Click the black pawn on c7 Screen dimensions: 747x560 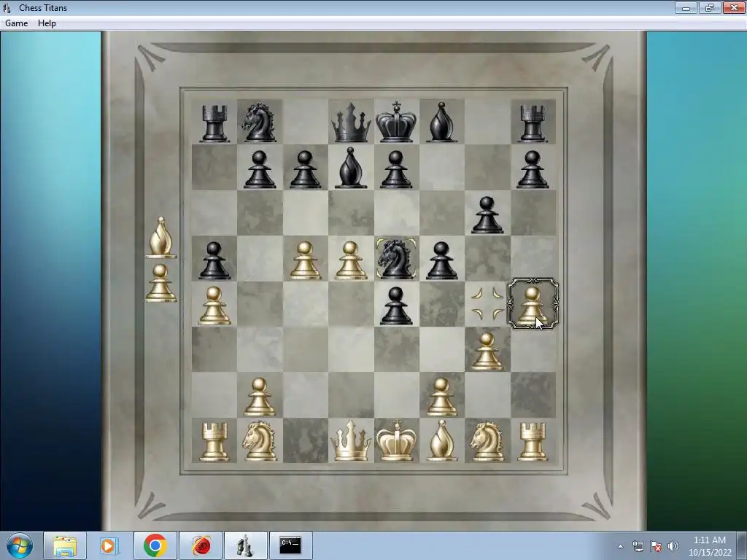[x=305, y=169]
